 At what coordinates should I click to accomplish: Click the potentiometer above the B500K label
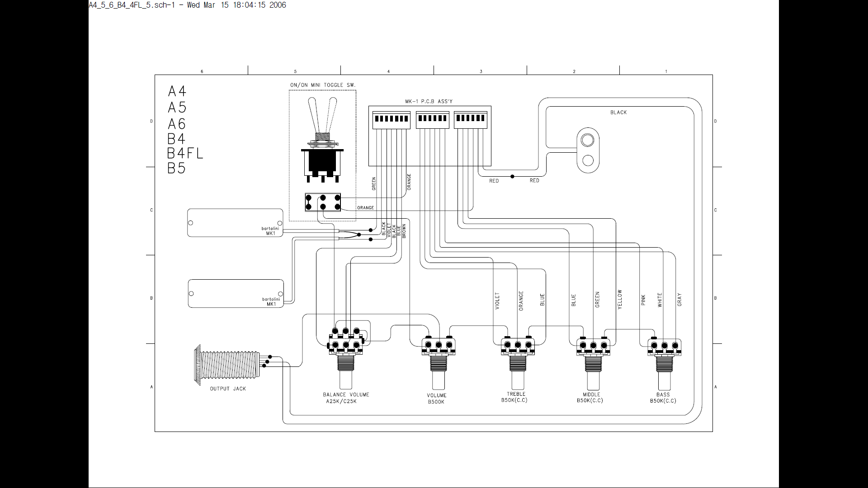pos(438,362)
